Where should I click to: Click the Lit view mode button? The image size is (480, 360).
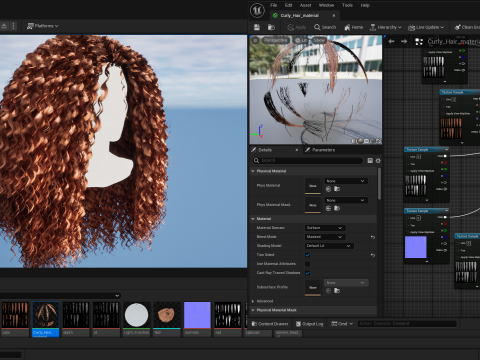coord(301,40)
